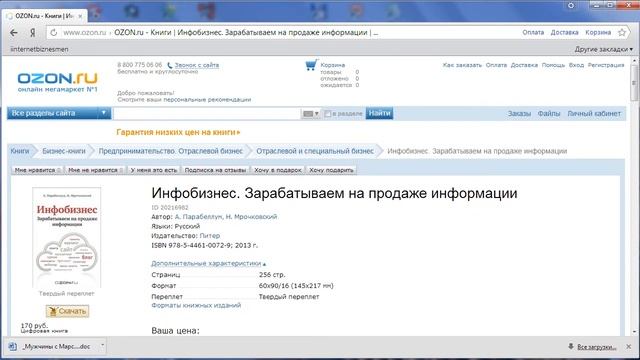Open Помощь in top menu

[553, 65]
